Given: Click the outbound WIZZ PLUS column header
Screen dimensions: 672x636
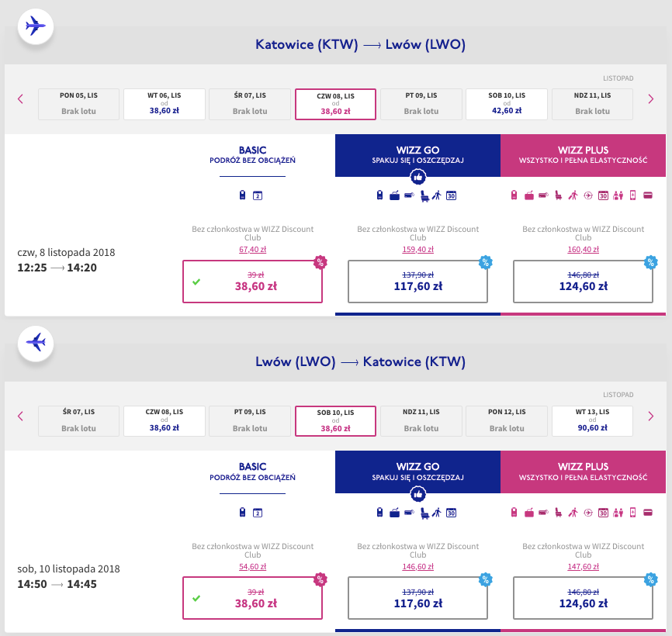Looking at the screenshot, I should 583,154.
